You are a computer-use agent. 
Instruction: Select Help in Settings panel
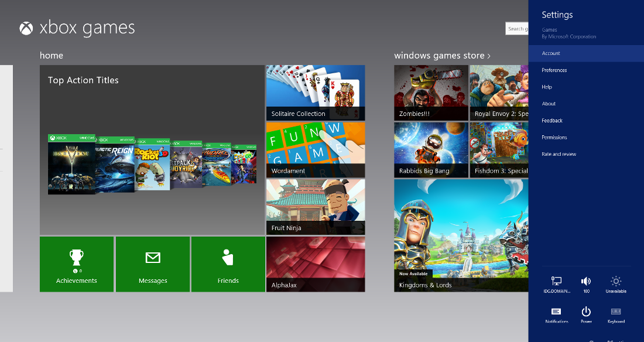coord(547,87)
